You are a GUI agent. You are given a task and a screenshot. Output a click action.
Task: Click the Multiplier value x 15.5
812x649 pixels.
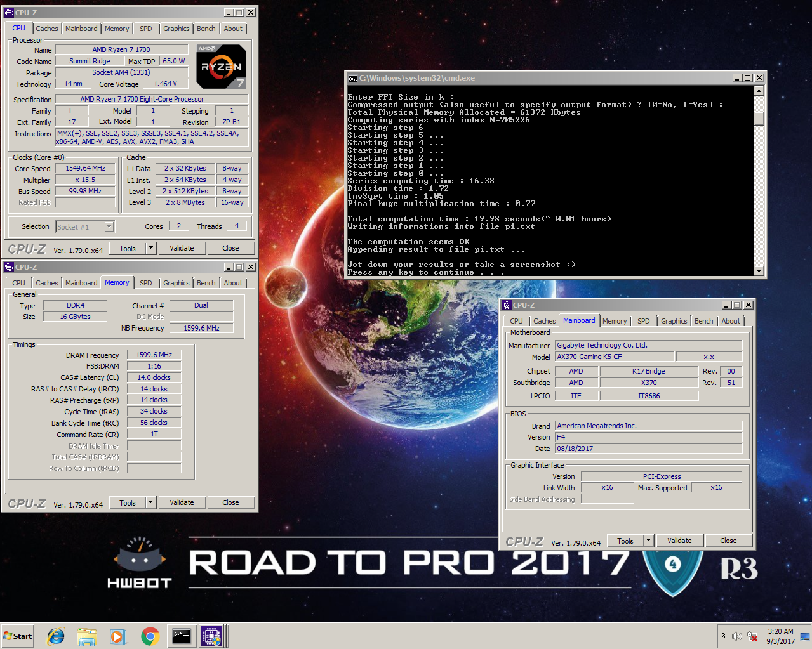(x=85, y=180)
